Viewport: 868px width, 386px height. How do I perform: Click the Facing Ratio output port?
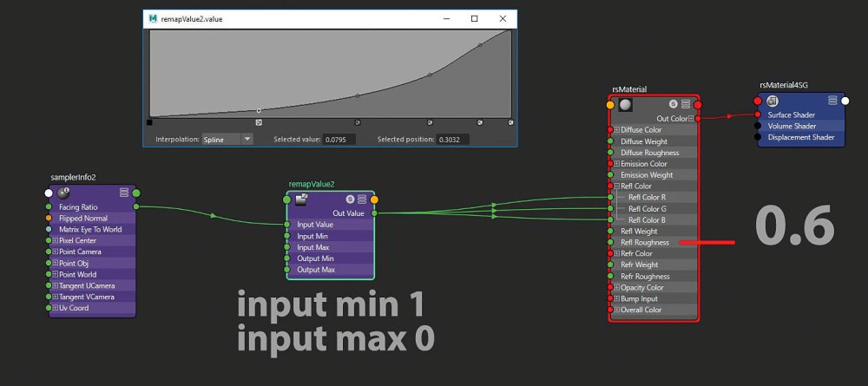(136, 206)
